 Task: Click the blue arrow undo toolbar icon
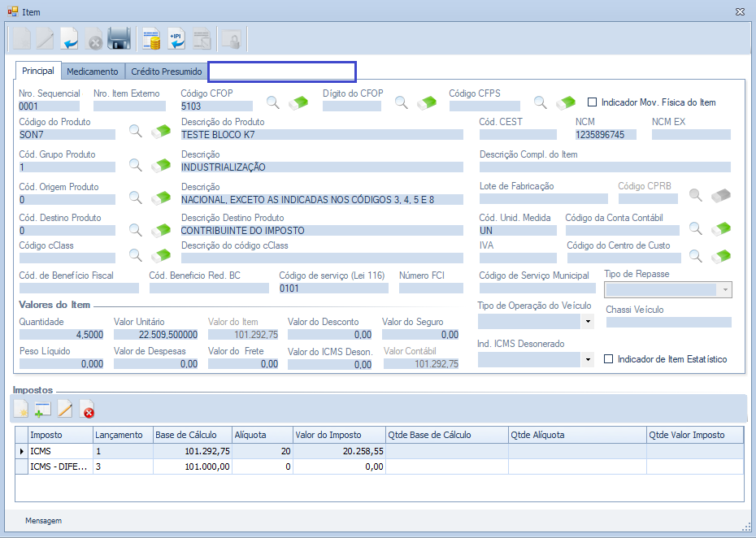(x=70, y=38)
